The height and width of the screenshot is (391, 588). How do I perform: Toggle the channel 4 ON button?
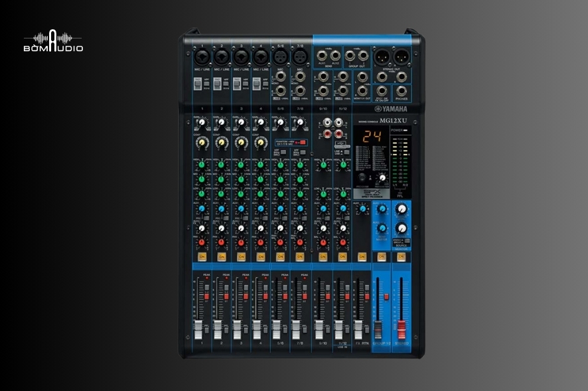click(x=261, y=257)
